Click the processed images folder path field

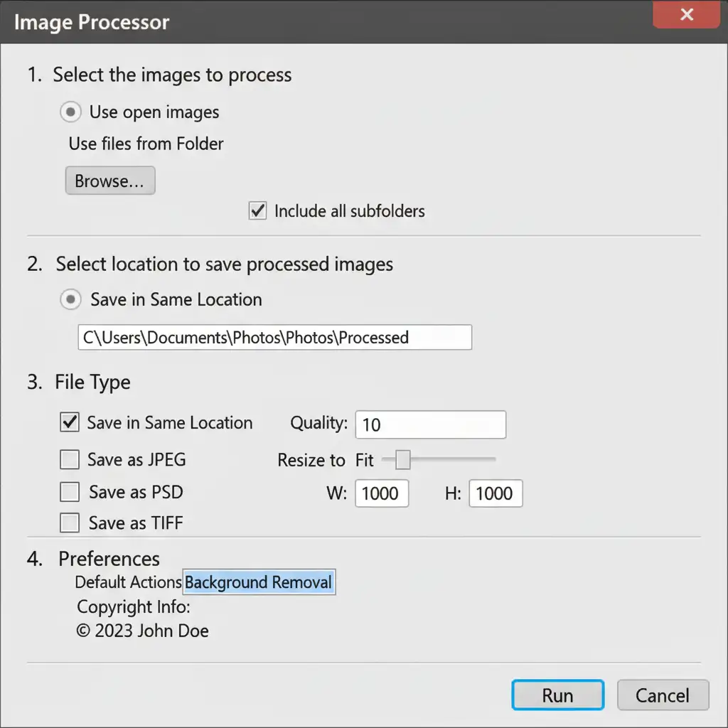click(274, 337)
